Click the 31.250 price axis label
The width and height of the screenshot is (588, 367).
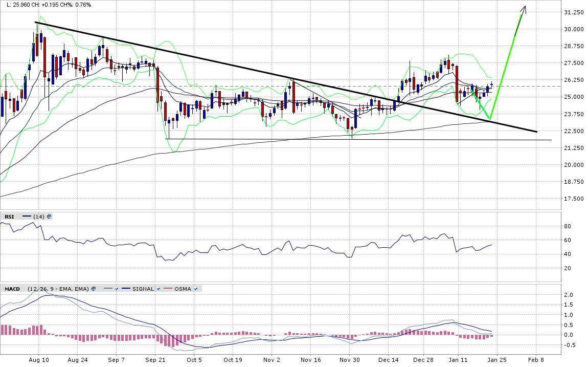(574, 12)
